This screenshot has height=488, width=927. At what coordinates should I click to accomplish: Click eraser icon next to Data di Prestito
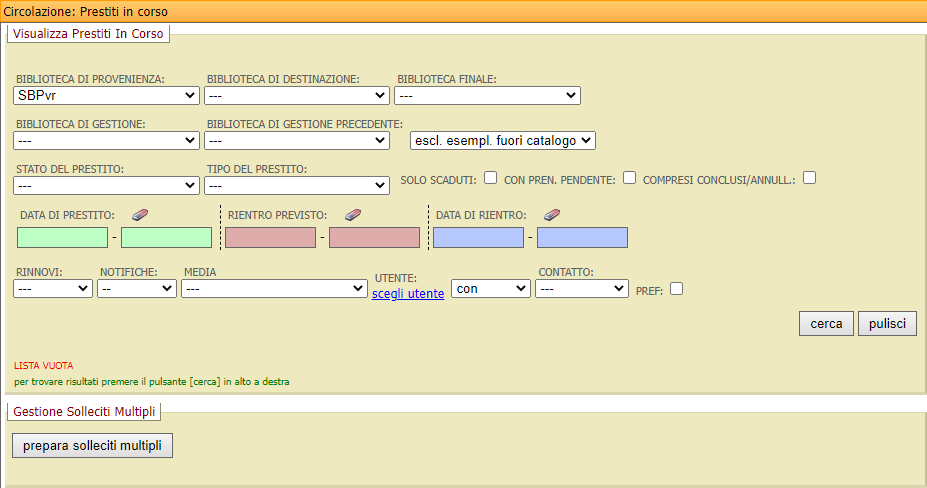point(139,214)
